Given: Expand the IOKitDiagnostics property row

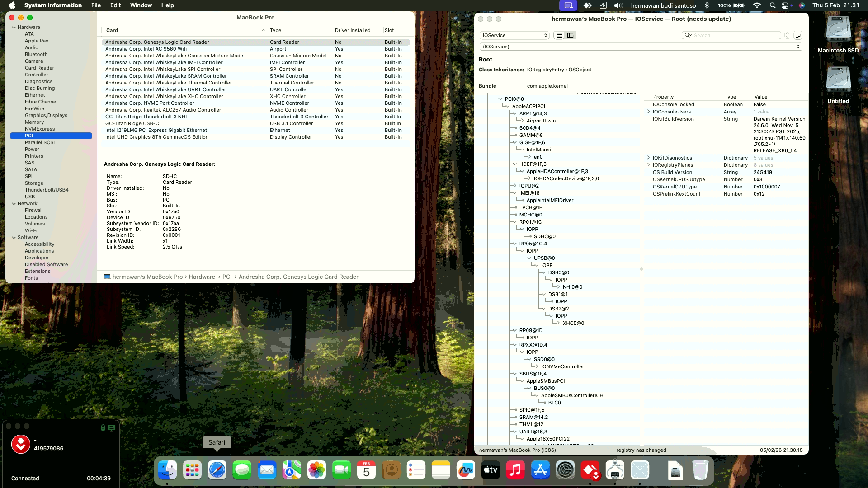Looking at the screenshot, I should pyautogui.click(x=648, y=158).
